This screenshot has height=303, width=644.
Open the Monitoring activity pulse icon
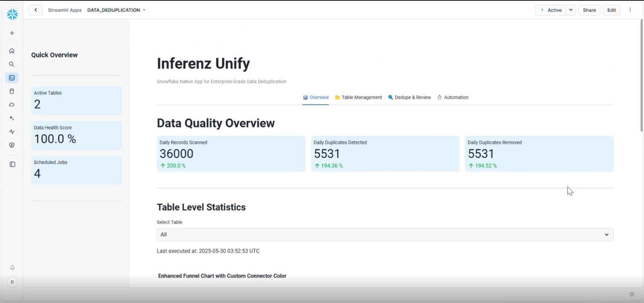[x=12, y=132]
